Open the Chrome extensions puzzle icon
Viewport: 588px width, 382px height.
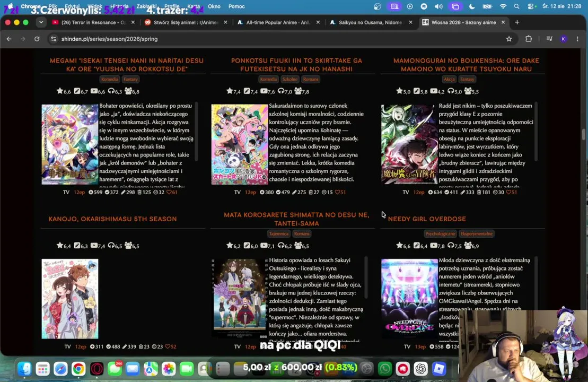pos(529,39)
